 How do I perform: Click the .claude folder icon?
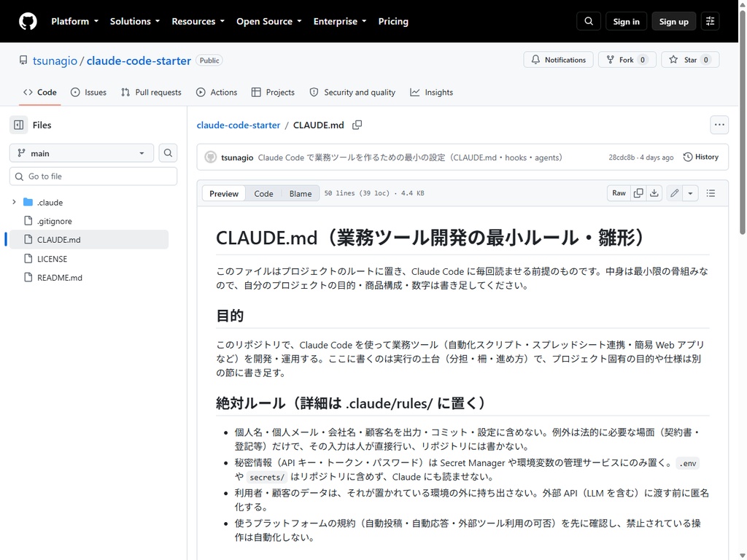[28, 202]
